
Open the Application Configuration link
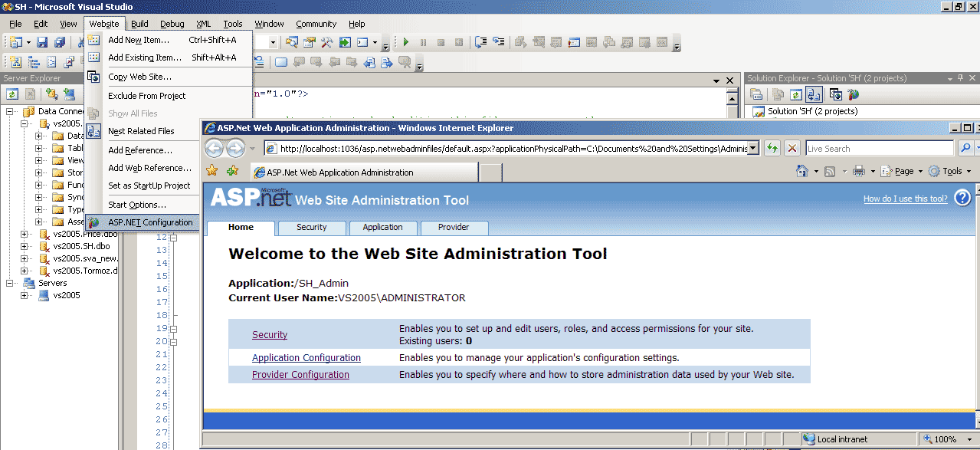(x=306, y=357)
